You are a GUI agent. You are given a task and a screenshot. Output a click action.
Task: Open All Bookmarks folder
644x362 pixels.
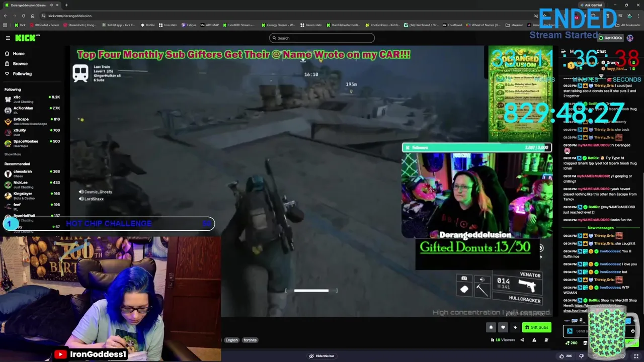pos(627,25)
